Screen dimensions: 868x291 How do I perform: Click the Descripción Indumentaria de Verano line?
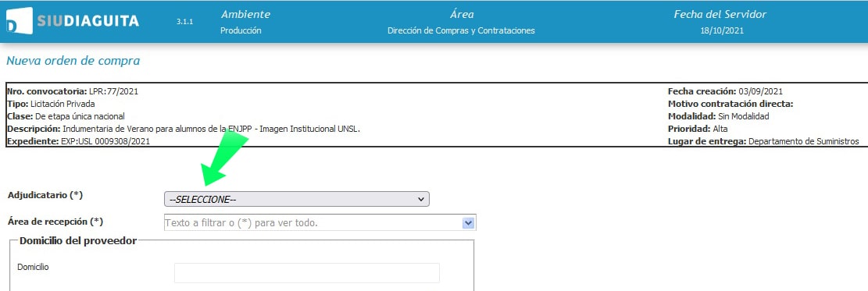point(184,129)
